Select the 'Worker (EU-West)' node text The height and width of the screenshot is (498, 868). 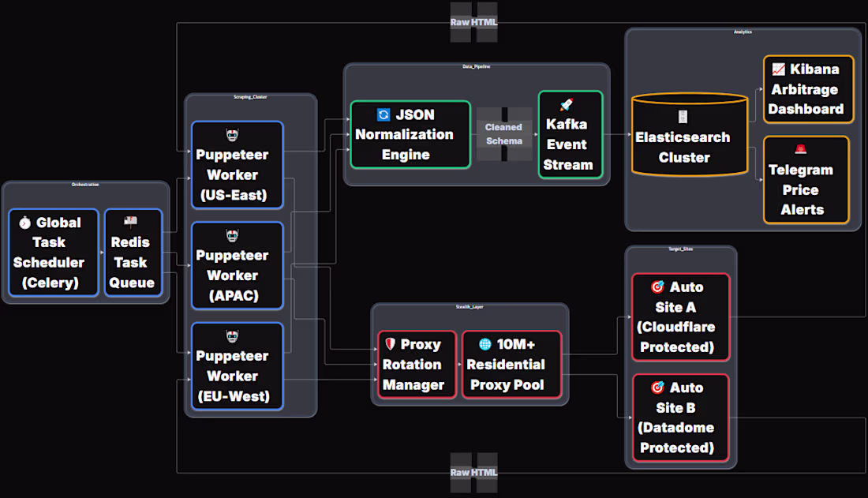(233, 386)
